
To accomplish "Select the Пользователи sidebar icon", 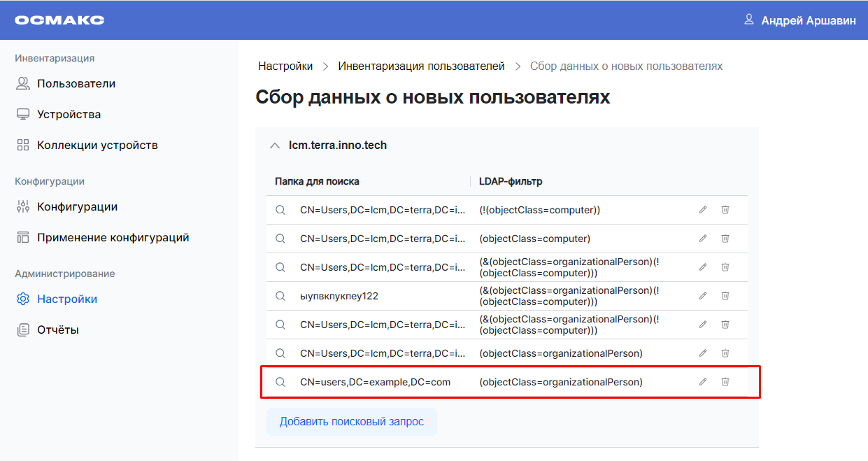I will 22,83.
